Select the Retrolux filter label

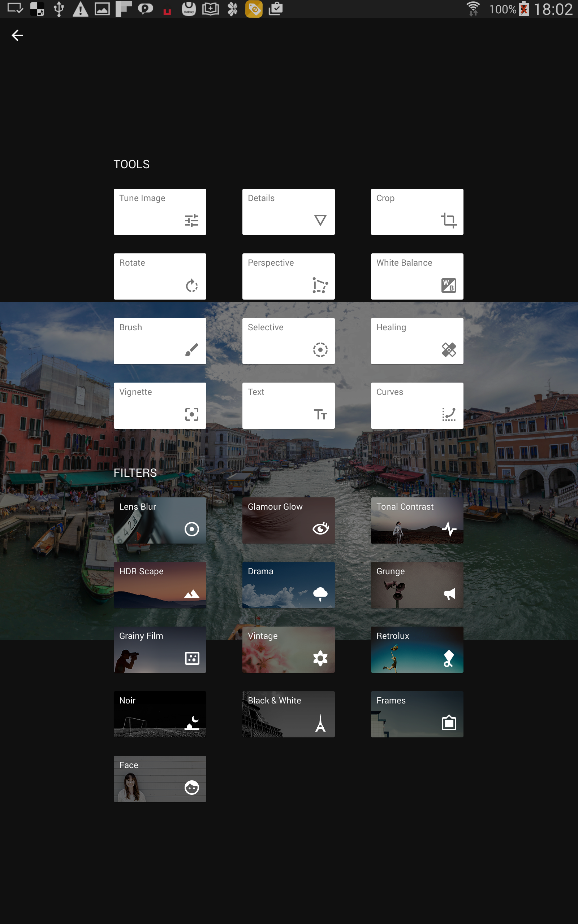[x=393, y=636]
